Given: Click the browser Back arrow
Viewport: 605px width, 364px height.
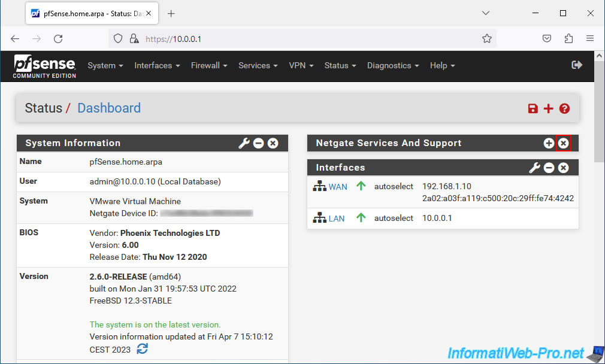Looking at the screenshot, I should tap(14, 38).
